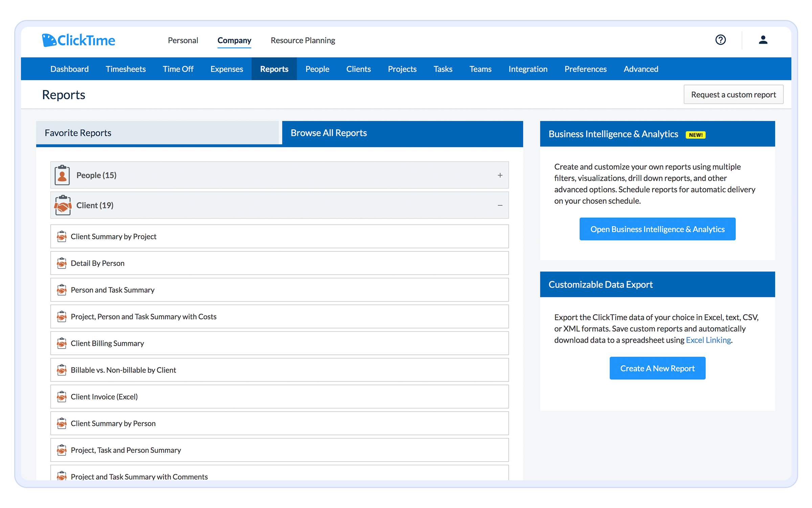The image size is (812, 508).
Task: Open the user profile icon
Action: 763,40
